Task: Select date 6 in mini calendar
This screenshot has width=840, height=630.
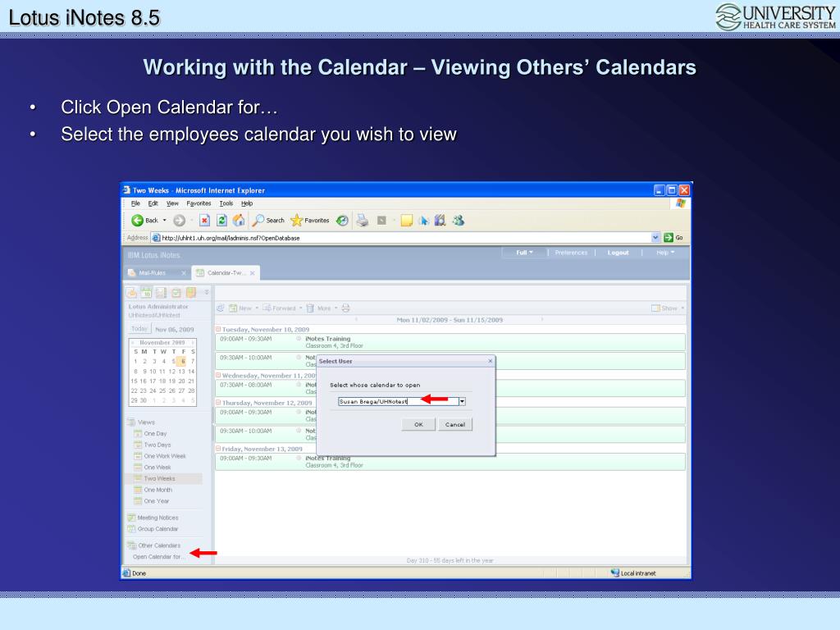Action: point(183,361)
